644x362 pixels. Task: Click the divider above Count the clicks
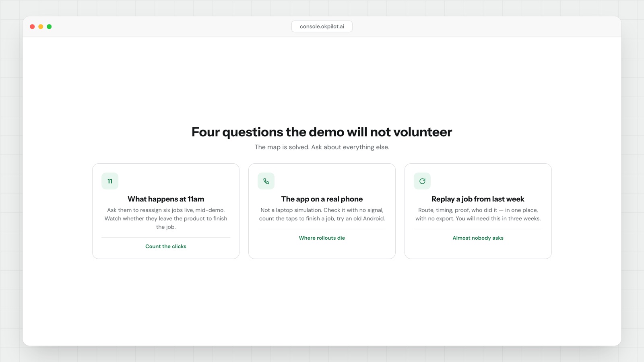[x=166, y=238]
